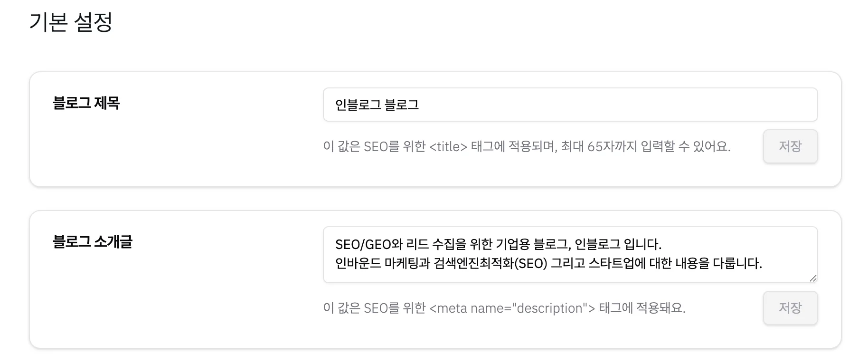Click '검색엔진최적화(SEO)' in the description textarea

[490, 263]
